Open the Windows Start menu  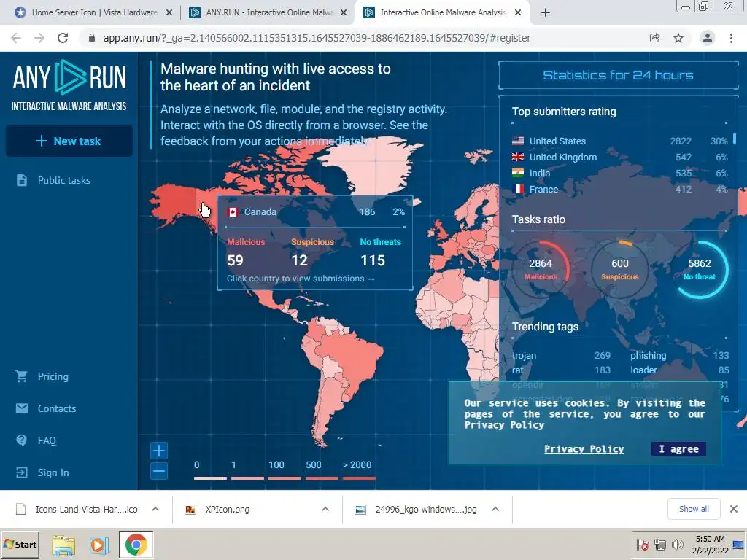point(20,545)
